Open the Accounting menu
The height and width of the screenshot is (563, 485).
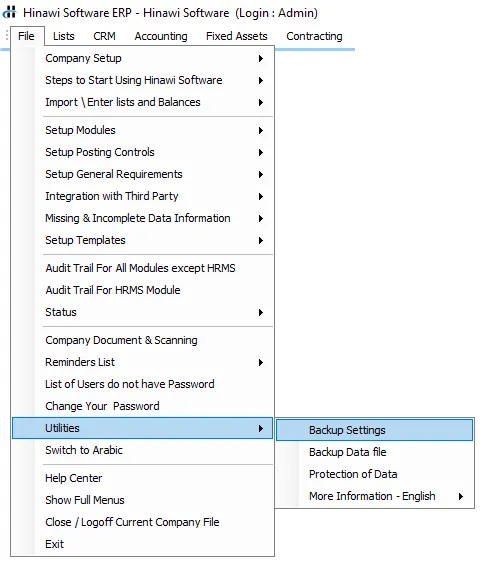tap(161, 36)
